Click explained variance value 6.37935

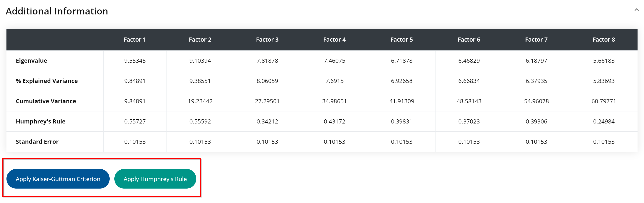536,81
